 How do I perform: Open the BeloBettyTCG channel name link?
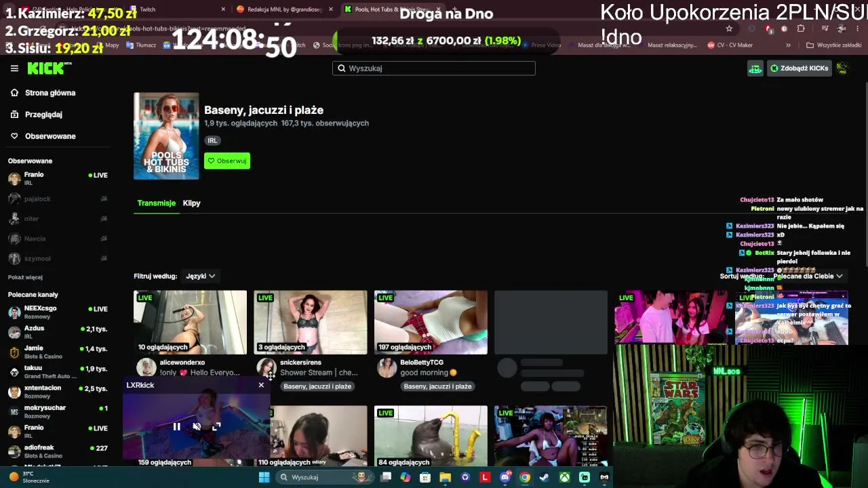[422, 363]
